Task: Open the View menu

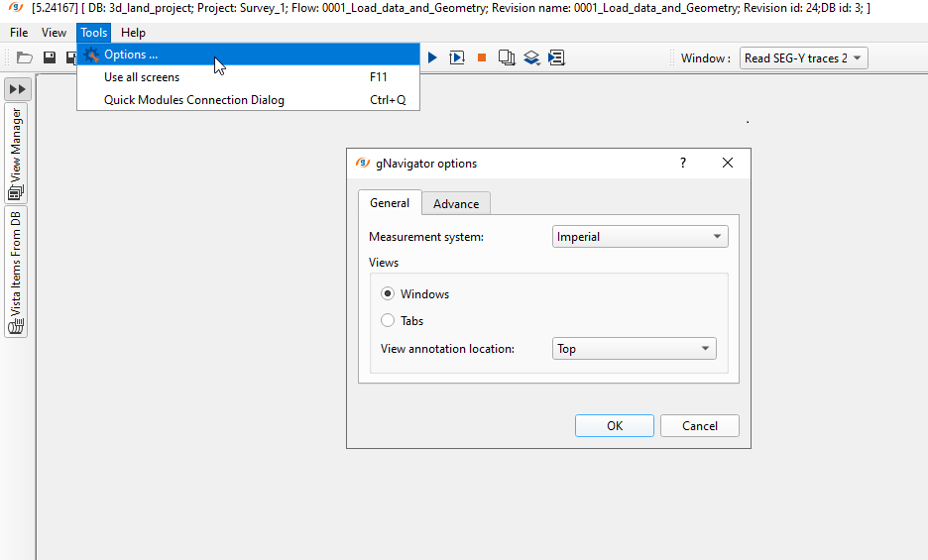Action: click(54, 33)
